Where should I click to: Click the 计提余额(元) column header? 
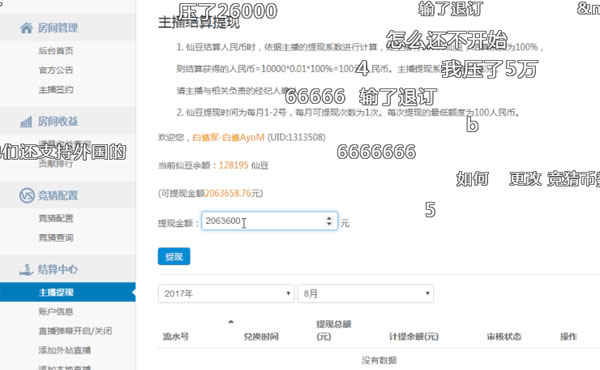pyautogui.click(x=414, y=337)
